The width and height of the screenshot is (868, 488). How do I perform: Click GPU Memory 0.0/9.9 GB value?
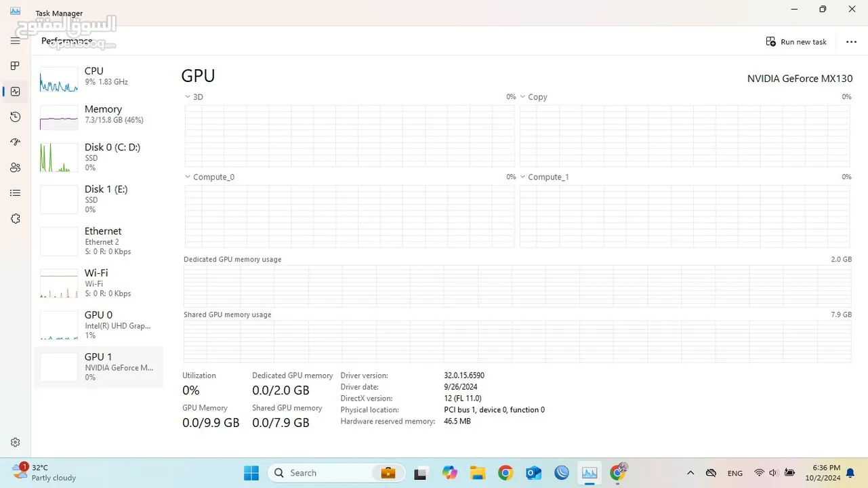pyautogui.click(x=211, y=423)
